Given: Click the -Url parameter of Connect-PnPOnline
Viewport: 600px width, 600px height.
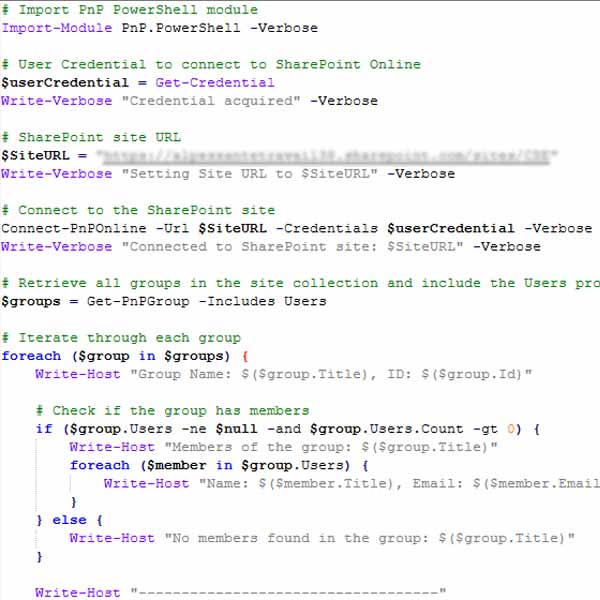Looking at the screenshot, I should click(x=172, y=228).
